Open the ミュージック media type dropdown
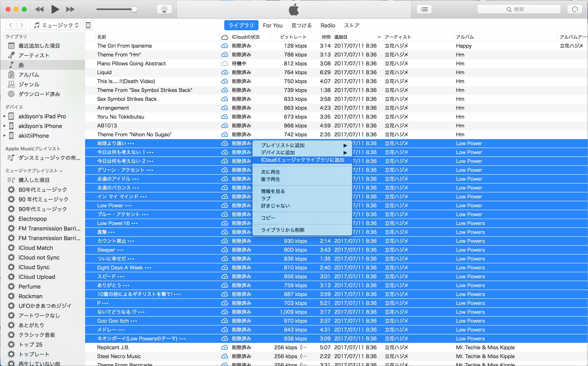This screenshot has width=588, height=366. coord(55,25)
